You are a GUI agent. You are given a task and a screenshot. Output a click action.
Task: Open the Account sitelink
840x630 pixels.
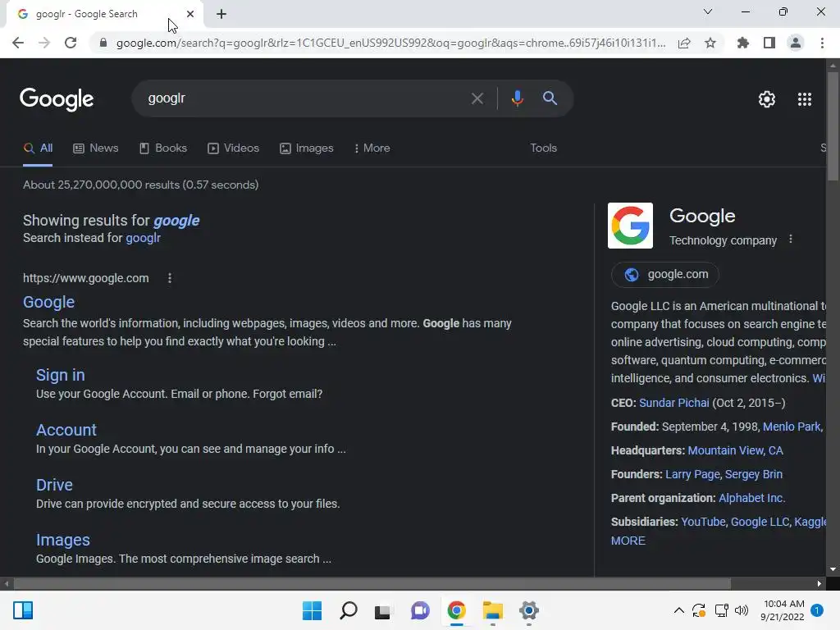tap(66, 430)
